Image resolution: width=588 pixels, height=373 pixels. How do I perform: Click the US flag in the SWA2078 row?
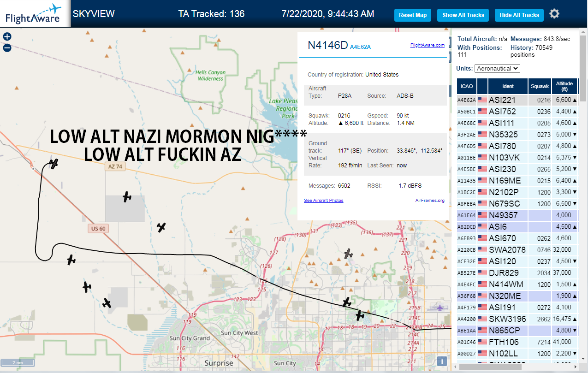pyautogui.click(x=482, y=249)
